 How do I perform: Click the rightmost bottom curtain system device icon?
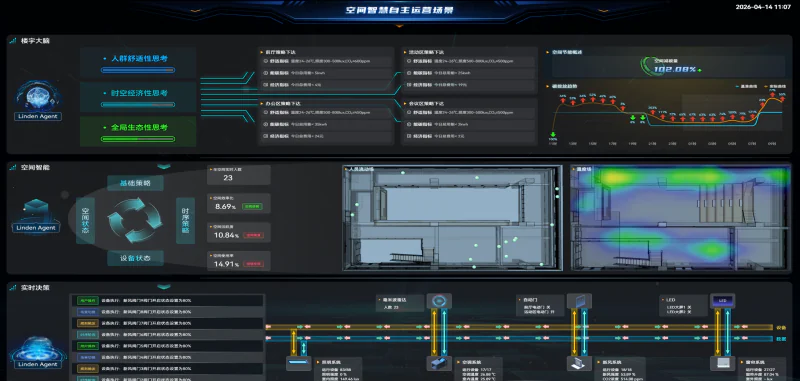pyautogui.click(x=722, y=364)
